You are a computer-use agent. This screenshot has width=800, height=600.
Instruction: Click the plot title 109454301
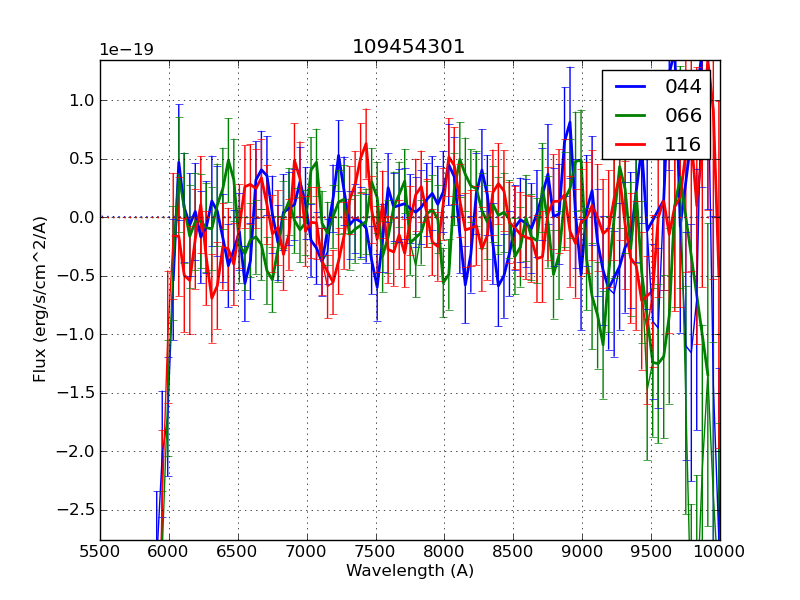pyautogui.click(x=408, y=47)
